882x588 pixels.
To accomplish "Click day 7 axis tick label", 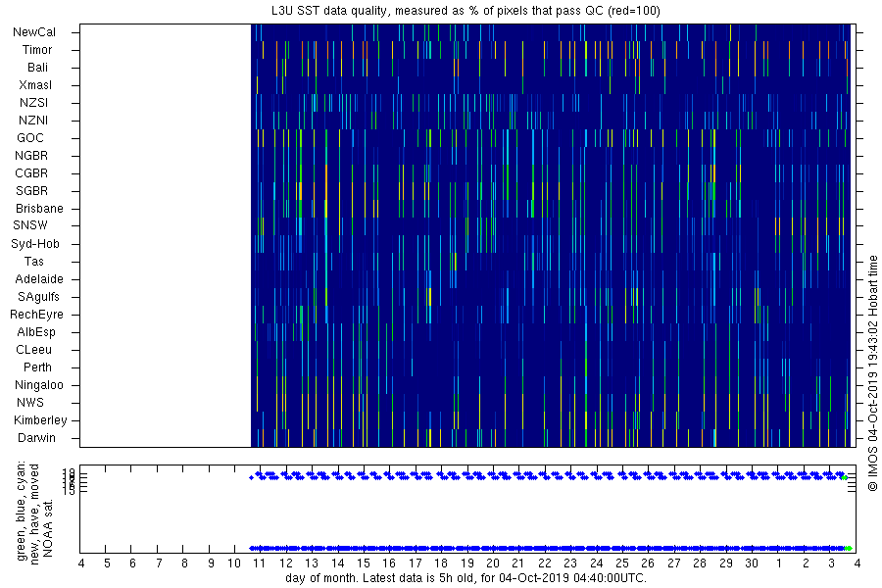I will (x=159, y=563).
